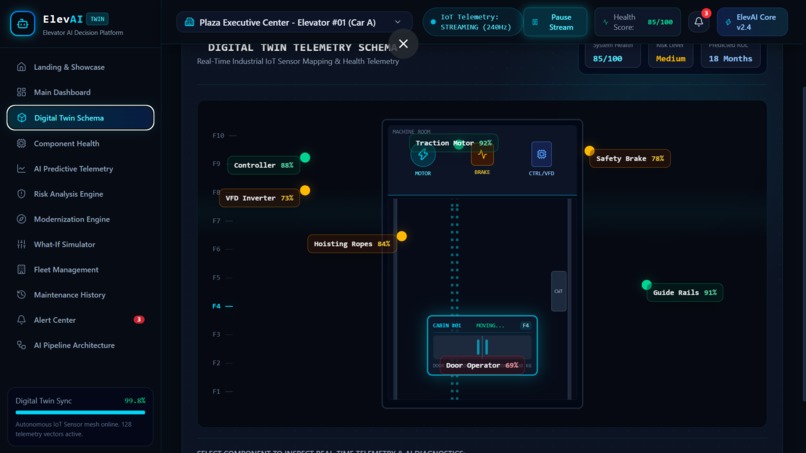The width and height of the screenshot is (806, 453).
Task: Click the System Health 85/100 card
Action: tap(612, 54)
